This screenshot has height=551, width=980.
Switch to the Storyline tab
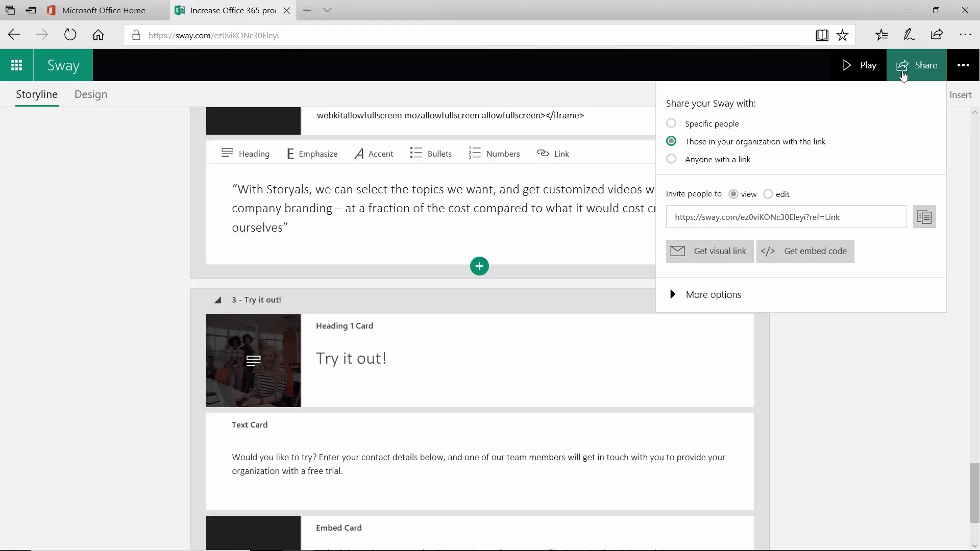tap(37, 94)
